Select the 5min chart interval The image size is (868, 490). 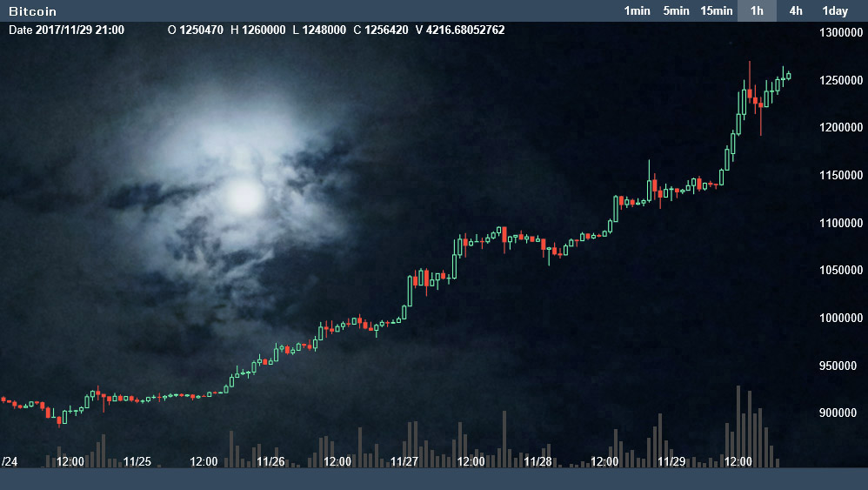tap(676, 11)
